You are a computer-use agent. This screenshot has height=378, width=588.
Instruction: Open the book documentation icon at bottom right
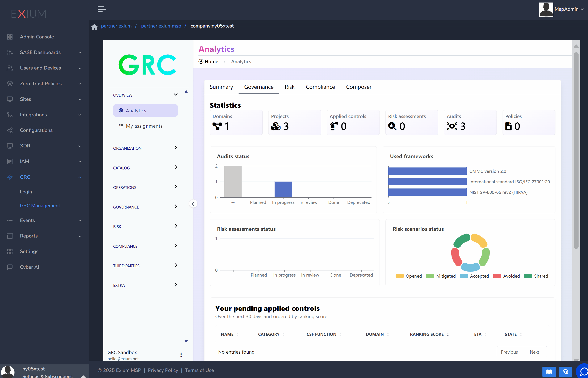click(x=549, y=371)
